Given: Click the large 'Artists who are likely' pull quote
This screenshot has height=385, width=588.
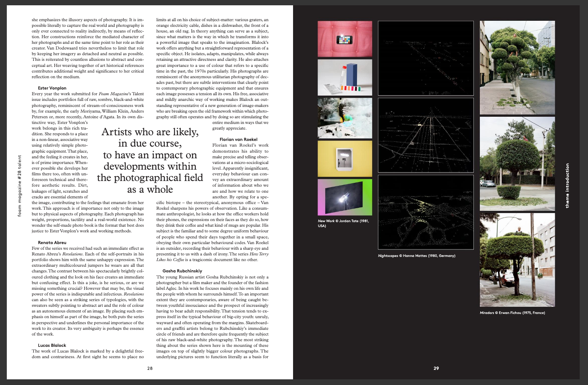Looking at the screenshot, I should 150,161.
